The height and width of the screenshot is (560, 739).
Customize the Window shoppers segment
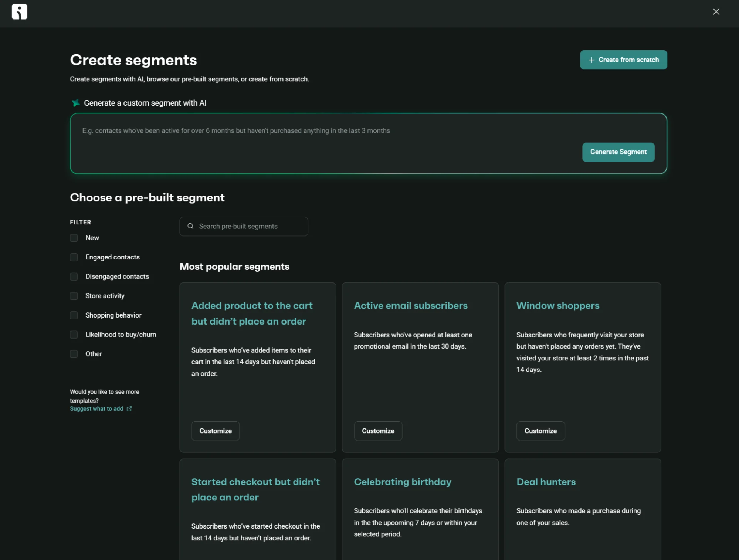tap(540, 431)
